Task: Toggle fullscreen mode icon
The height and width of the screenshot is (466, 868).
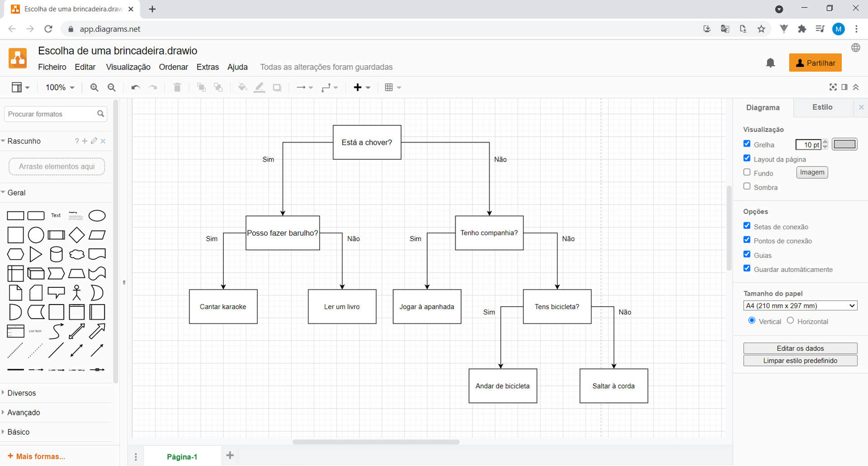Action: click(x=833, y=87)
